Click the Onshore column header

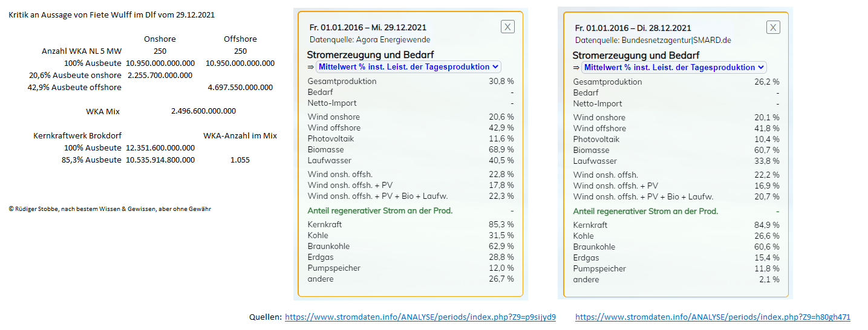pyautogui.click(x=160, y=39)
